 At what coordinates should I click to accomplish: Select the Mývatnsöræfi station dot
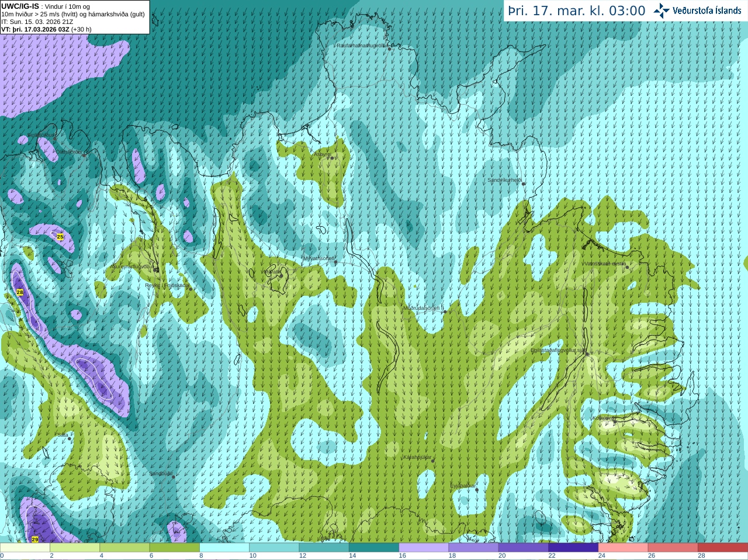[335, 262]
